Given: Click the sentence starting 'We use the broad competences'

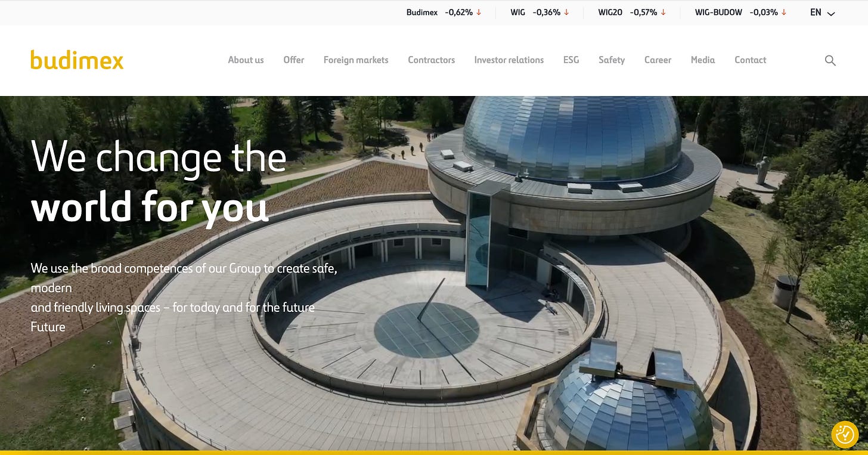Looking at the screenshot, I should pos(184,278).
